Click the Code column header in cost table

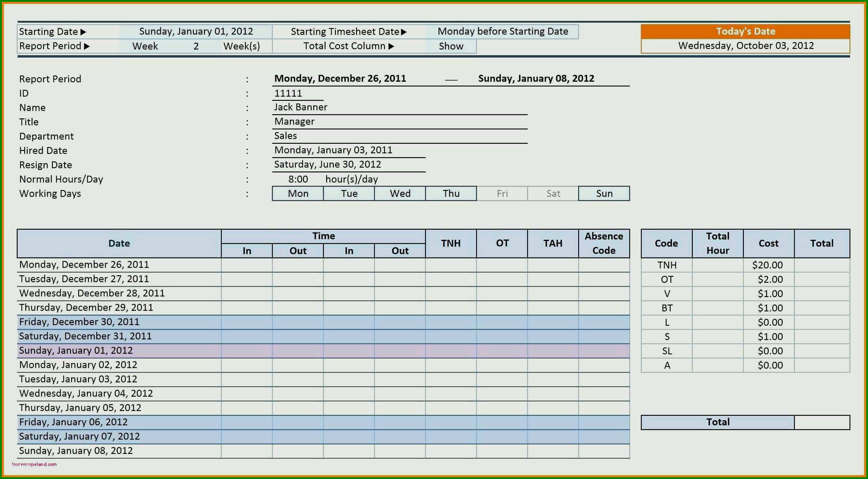[667, 243]
